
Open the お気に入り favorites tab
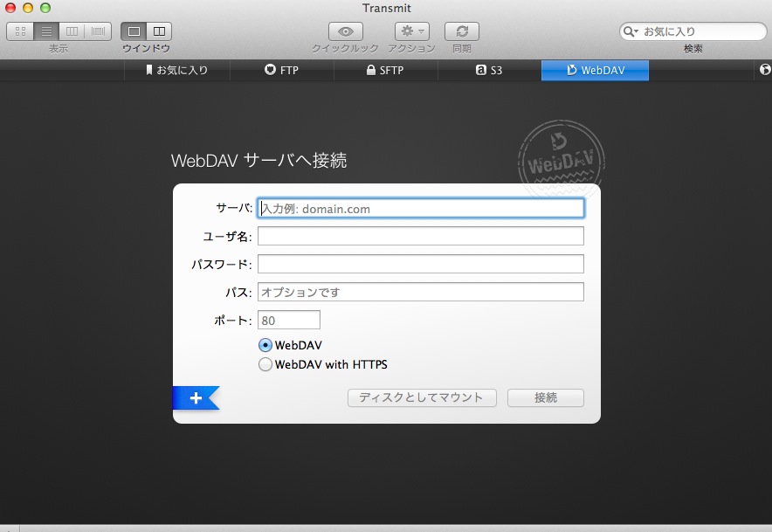[177, 71]
